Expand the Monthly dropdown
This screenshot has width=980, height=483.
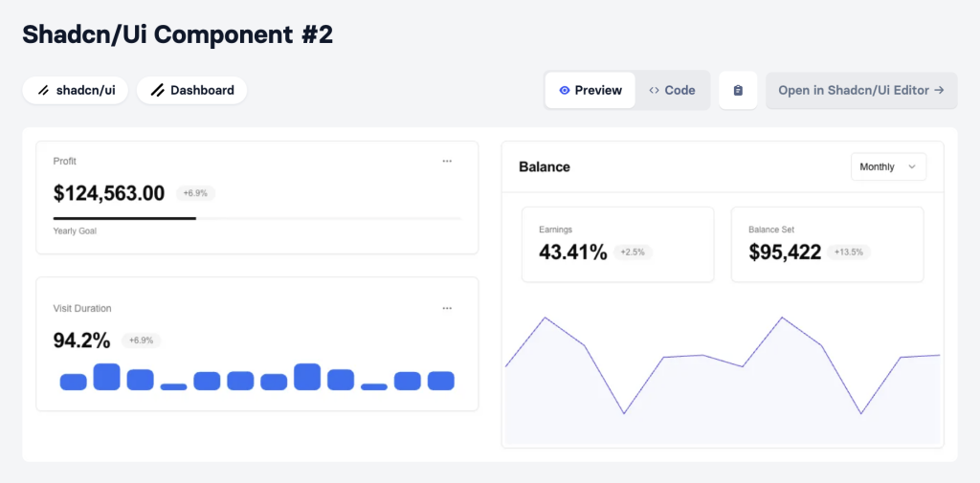tap(887, 166)
